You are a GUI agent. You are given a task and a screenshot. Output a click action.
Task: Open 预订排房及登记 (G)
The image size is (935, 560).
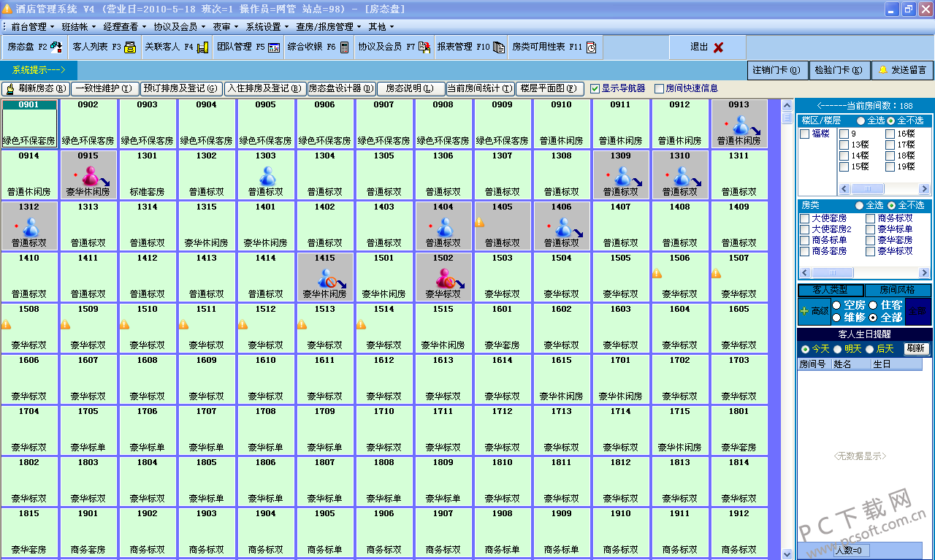coord(181,88)
